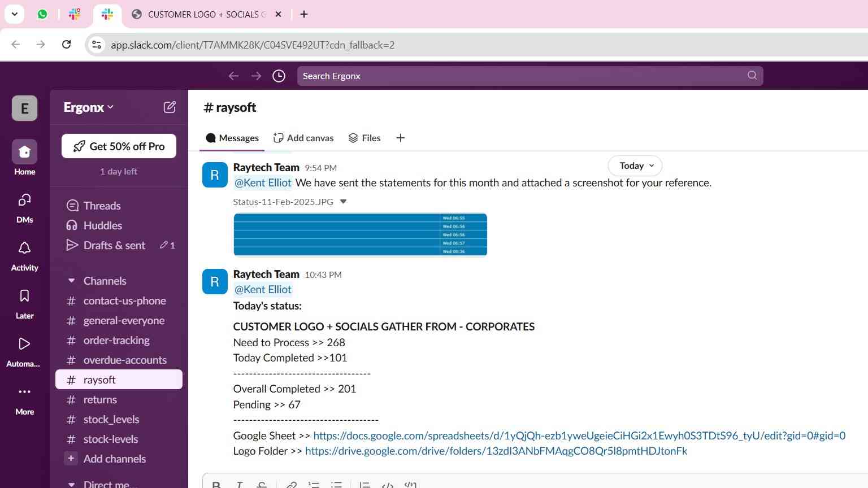Toggle italic formatting in composer

239,485
